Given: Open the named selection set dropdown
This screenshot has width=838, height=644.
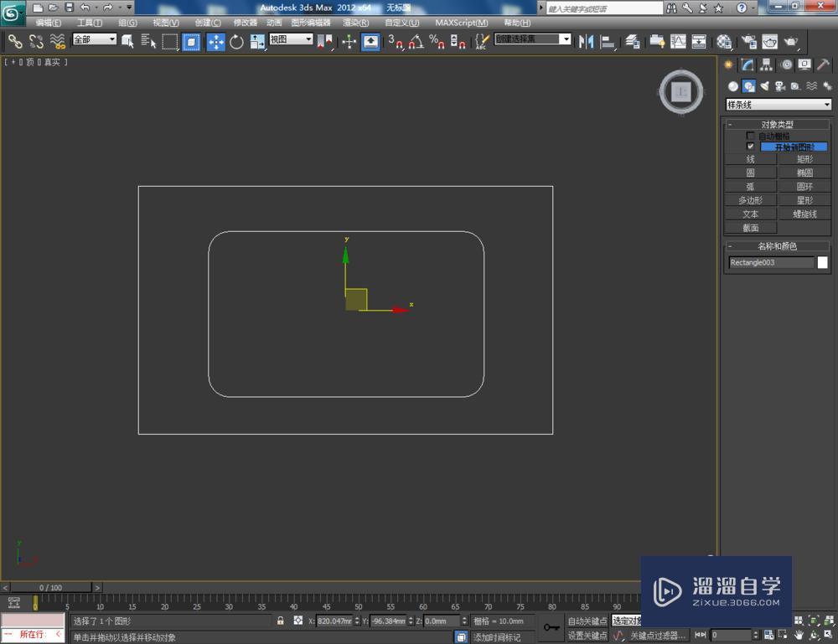Looking at the screenshot, I should (x=566, y=39).
